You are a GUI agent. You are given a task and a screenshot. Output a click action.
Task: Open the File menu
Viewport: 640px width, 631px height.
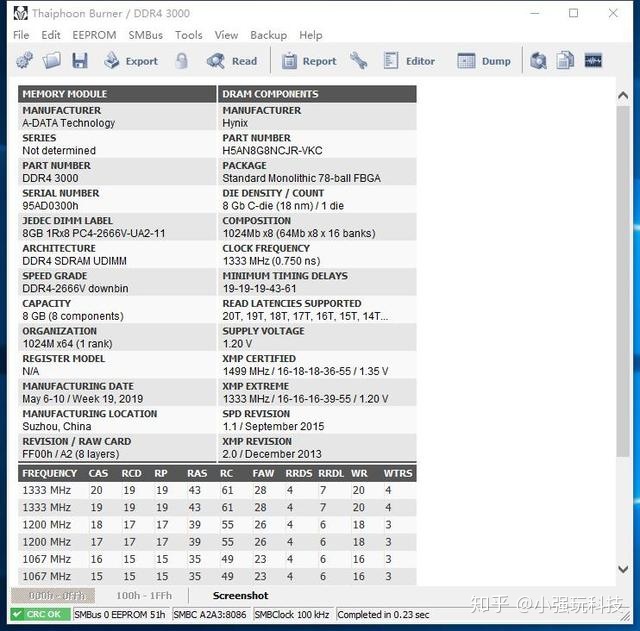click(x=21, y=35)
